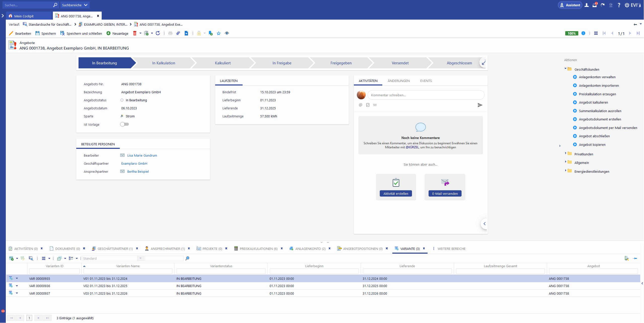
Task: Click the red trash delete icon
Action: tap(135, 33)
